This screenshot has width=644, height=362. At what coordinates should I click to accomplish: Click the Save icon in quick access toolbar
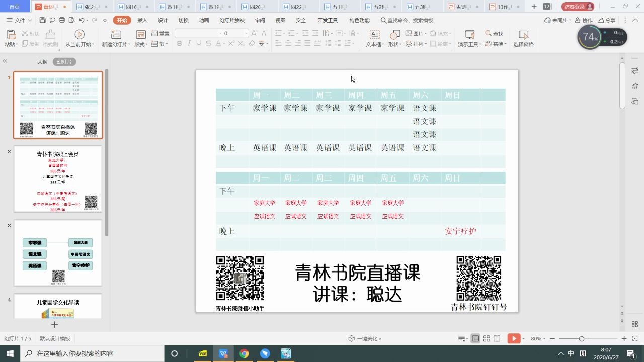[x=43, y=20]
